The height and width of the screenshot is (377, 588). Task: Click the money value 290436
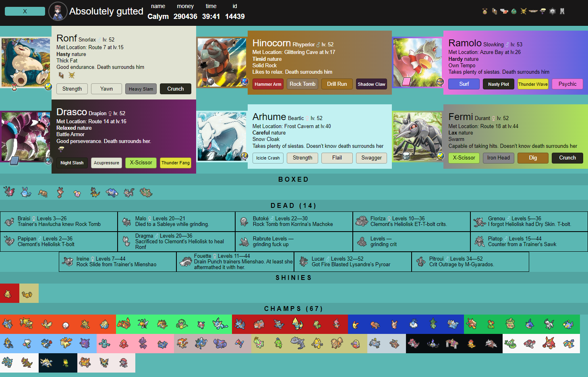coord(185,17)
